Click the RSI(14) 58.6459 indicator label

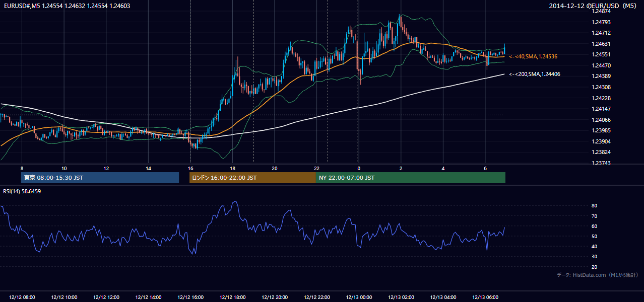(x=22, y=191)
